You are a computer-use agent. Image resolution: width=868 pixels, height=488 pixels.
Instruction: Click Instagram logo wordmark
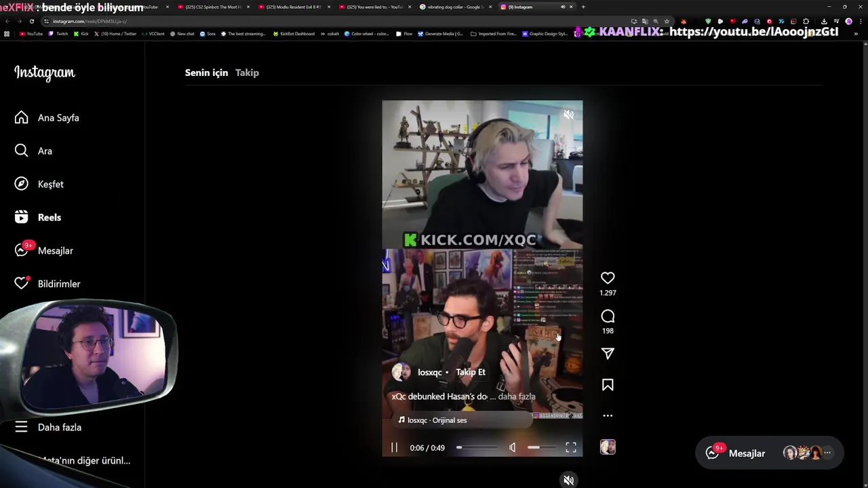(x=45, y=73)
